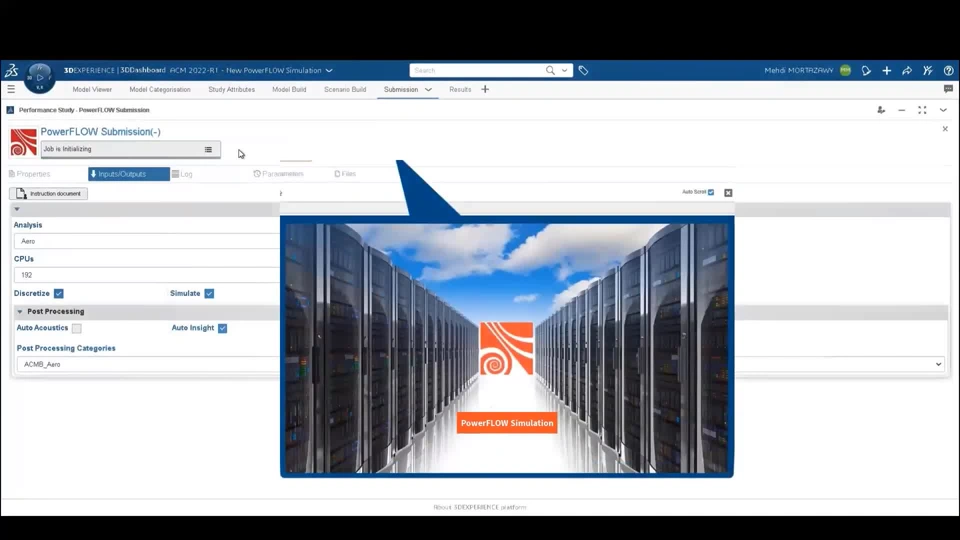Viewport: 960px width, 540px height.
Task: Maximize the Performance Study widget
Action: pyautogui.click(x=922, y=110)
